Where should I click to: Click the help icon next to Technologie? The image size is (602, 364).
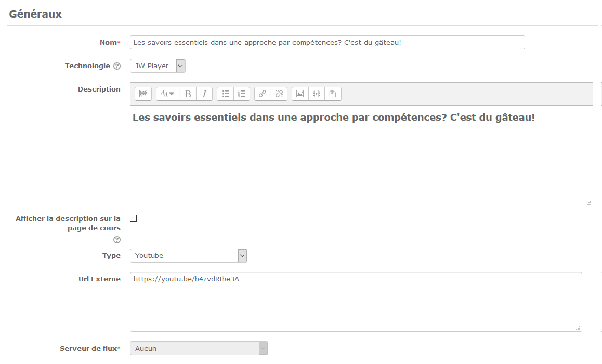(117, 67)
